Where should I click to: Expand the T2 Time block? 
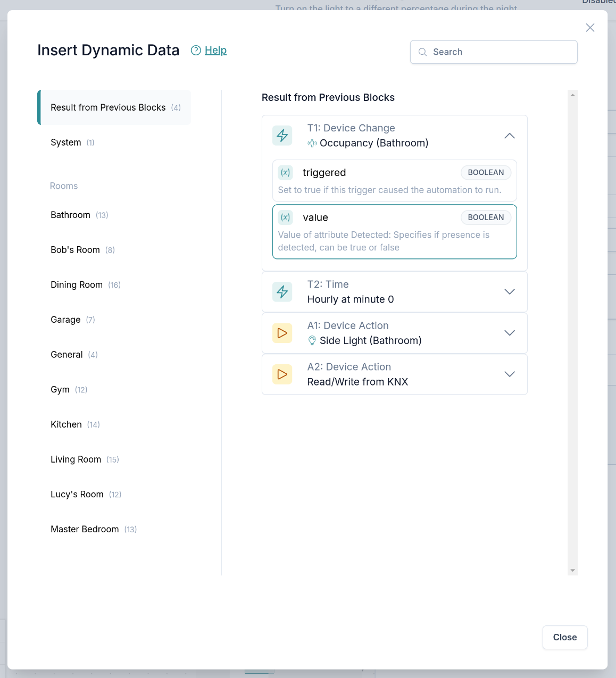509,292
